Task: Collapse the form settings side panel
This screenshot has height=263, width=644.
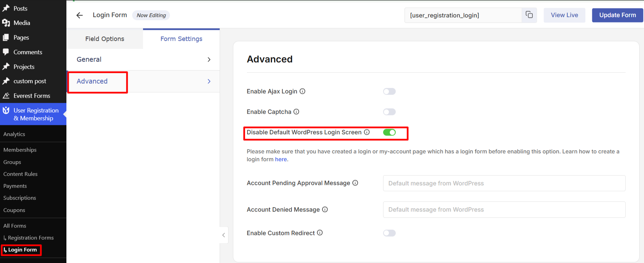Action: click(x=224, y=235)
